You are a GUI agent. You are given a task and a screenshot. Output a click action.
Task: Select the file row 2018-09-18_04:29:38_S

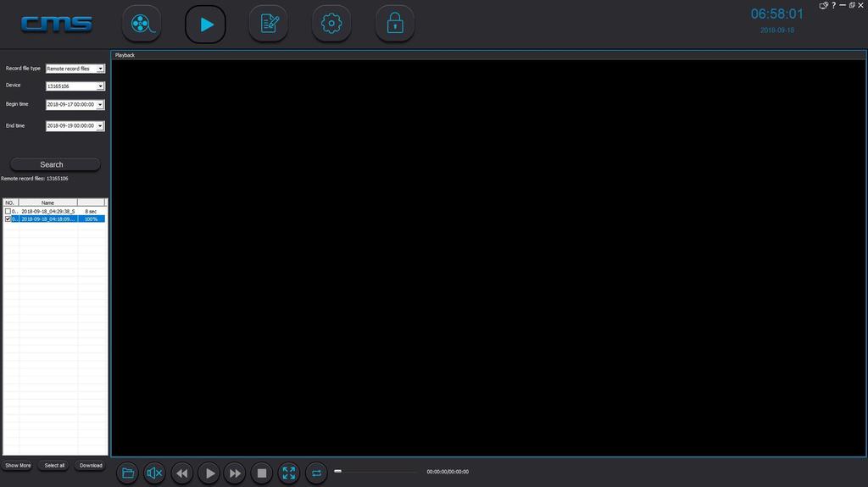coord(54,212)
